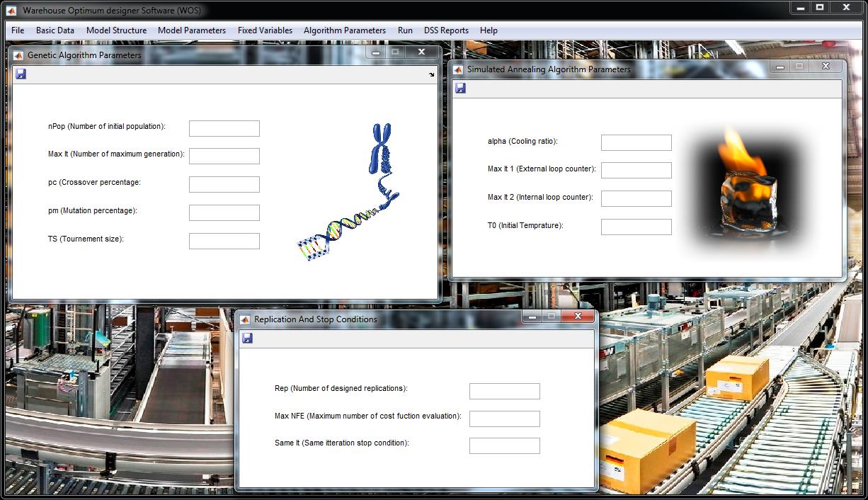Close the Simulated Annealing Algorithm Parameters window
The image size is (868, 500).
tap(826, 66)
